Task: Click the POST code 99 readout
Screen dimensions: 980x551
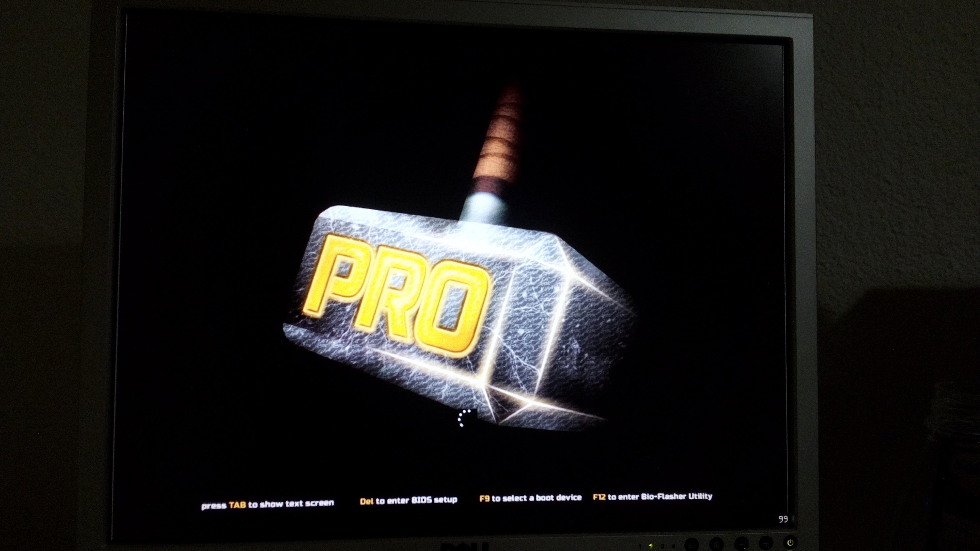Action: (783, 519)
